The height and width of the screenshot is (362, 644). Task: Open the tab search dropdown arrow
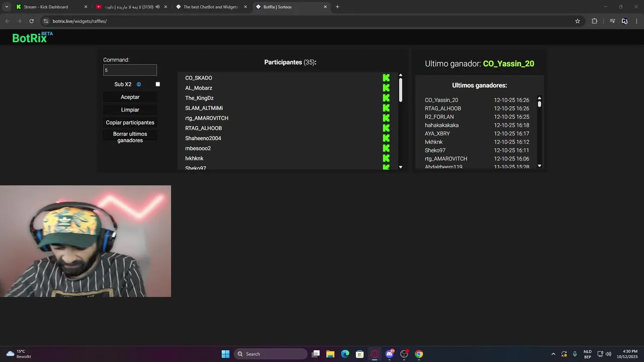(7, 7)
